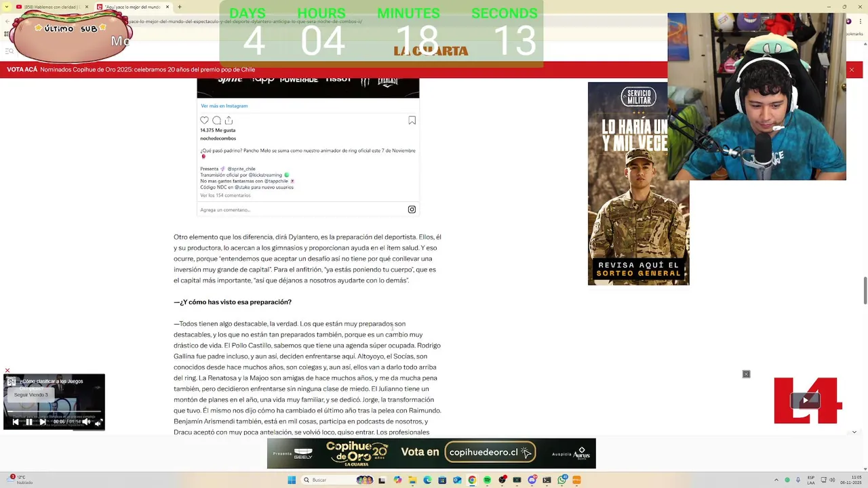The height and width of the screenshot is (488, 868).
Task: Click Seguir Viendo 3 in mini player
Action: point(31,394)
